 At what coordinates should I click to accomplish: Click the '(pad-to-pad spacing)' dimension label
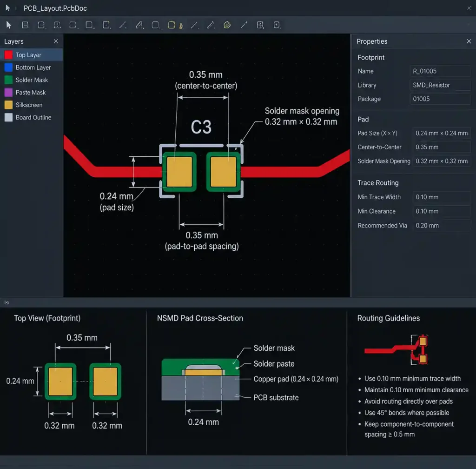tap(202, 246)
